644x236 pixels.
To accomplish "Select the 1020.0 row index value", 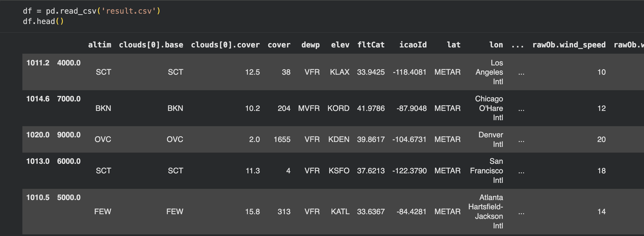I will point(38,135).
